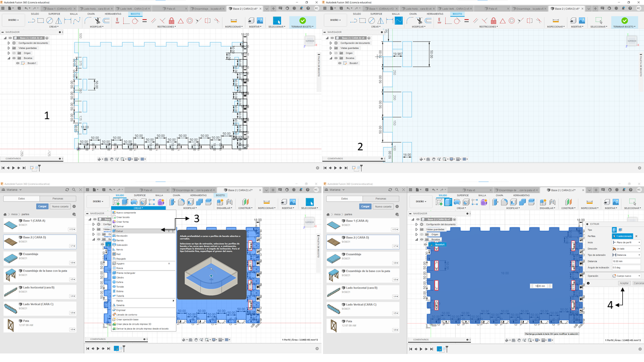Screen dimensions: 644x362
Task: Click the Cargar button in bottom-left window
Action: [42, 206]
